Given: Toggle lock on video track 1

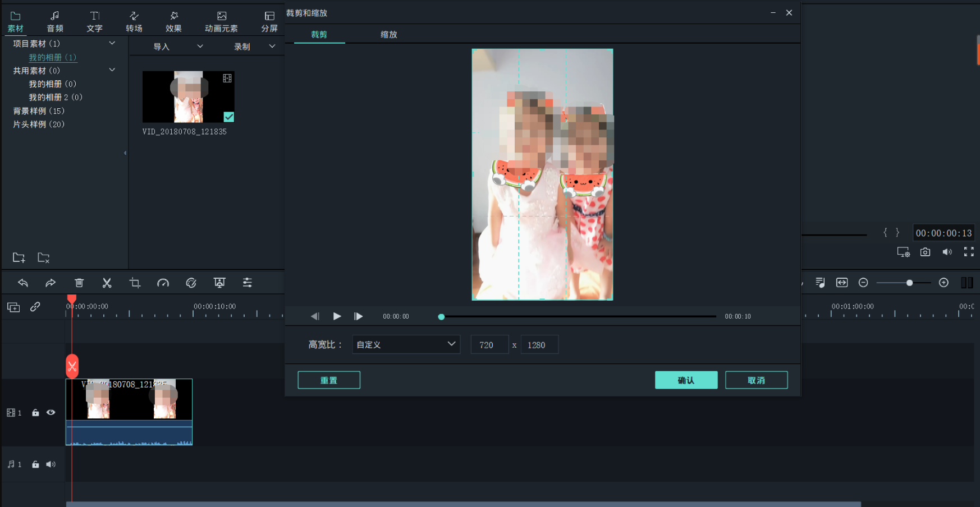Looking at the screenshot, I should click(x=35, y=413).
